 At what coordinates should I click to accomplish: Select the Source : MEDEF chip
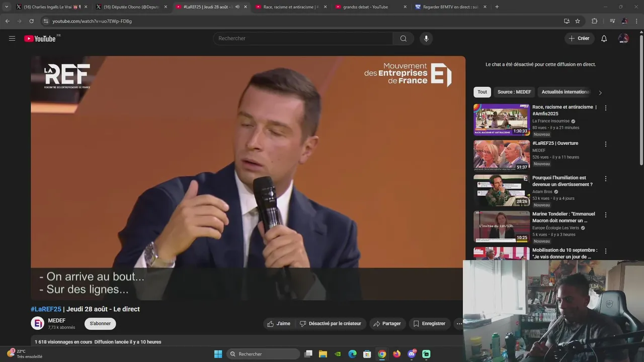click(x=514, y=92)
